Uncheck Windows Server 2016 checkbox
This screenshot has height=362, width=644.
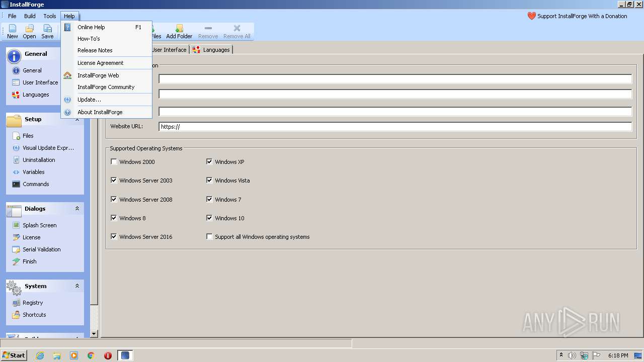pos(114,237)
